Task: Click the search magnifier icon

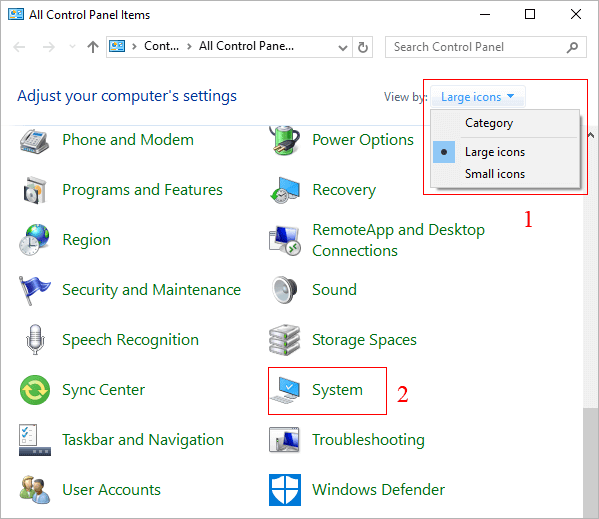Action: click(572, 47)
